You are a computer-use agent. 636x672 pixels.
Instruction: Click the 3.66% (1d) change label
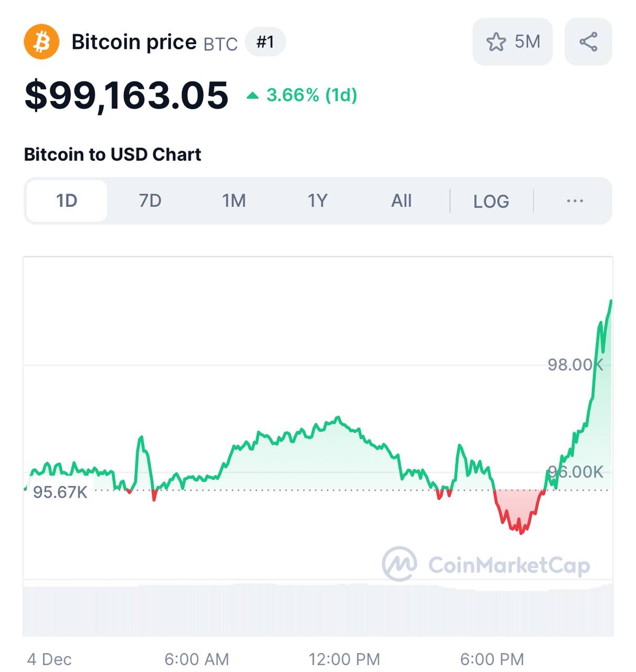click(312, 96)
